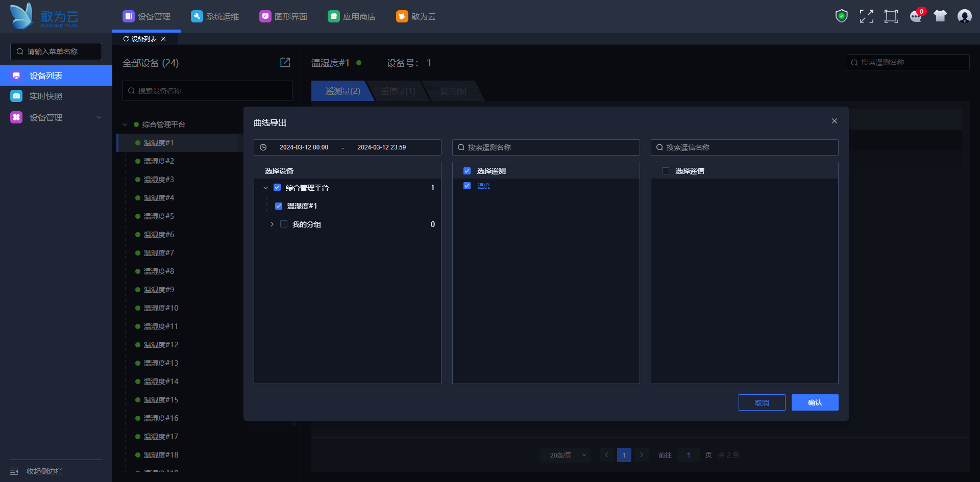
Task: Open the message notifications chat icon
Action: click(x=916, y=16)
